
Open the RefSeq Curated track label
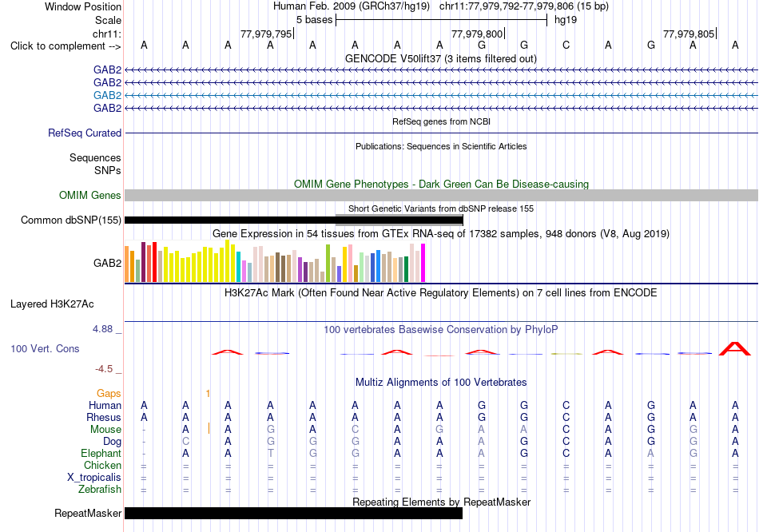pyautogui.click(x=85, y=133)
